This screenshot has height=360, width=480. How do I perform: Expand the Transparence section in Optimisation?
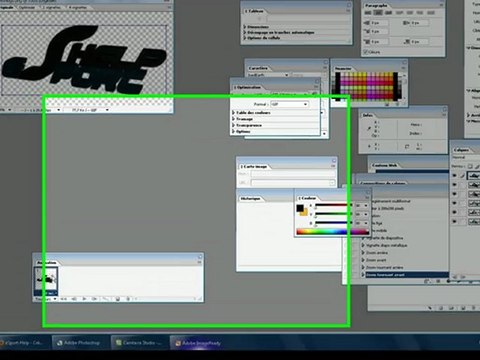(x=234, y=125)
